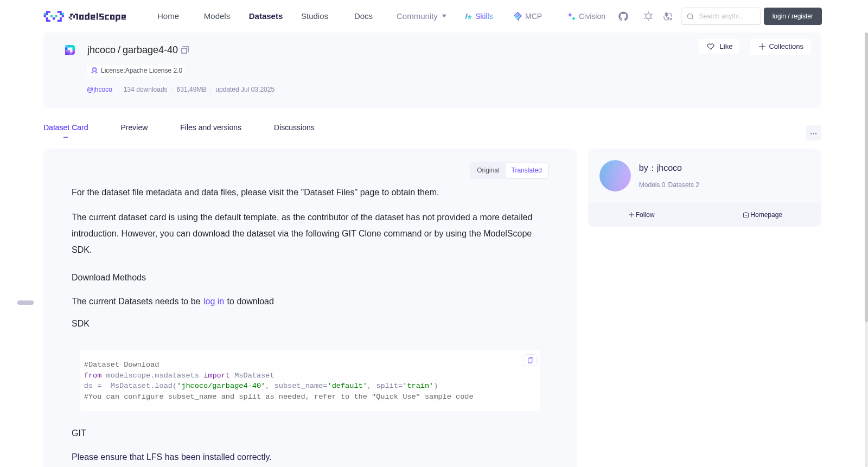Show the Original dataset card text
This screenshot has width=868, height=467.
[x=488, y=170]
